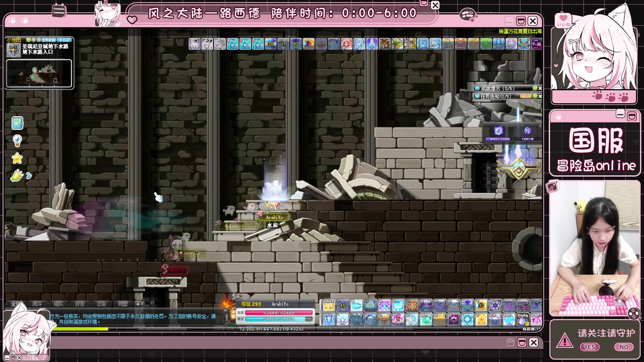The width and height of the screenshot is (644, 362).
Task: Click the shield-and-sword map icon in the minimap
Action: pos(14,50)
